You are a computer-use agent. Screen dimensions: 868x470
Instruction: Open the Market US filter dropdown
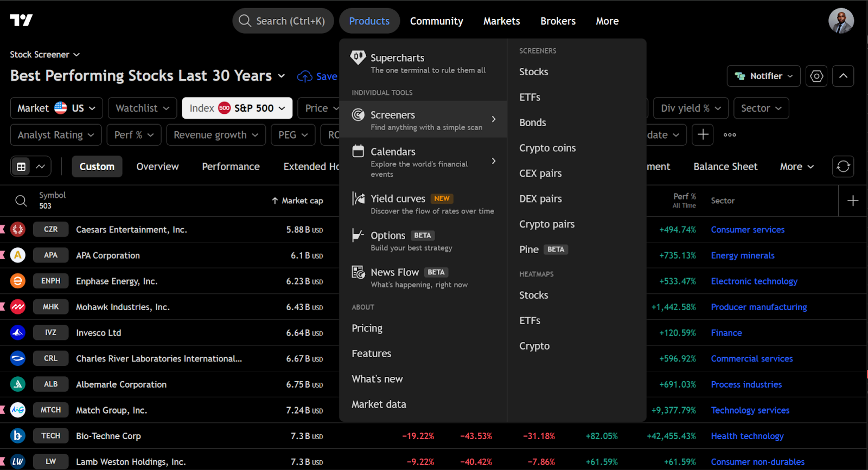(x=56, y=108)
